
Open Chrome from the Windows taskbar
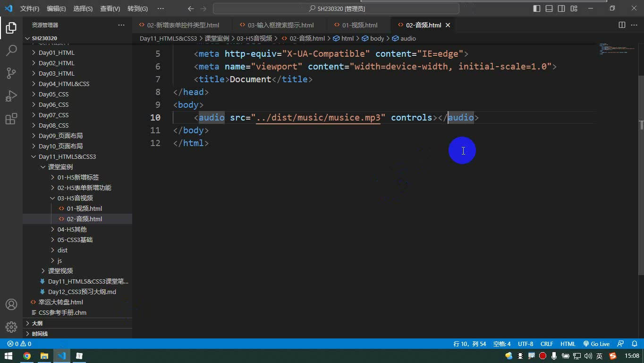[x=27, y=356]
